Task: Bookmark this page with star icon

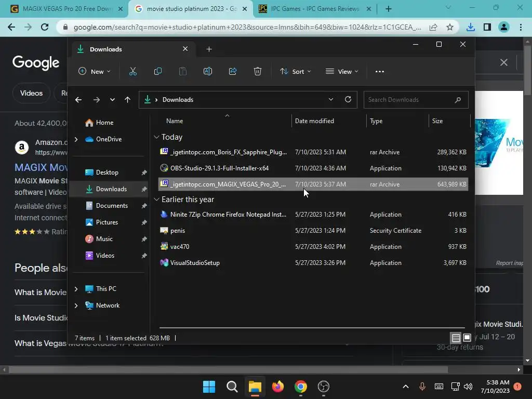Action: [450, 27]
